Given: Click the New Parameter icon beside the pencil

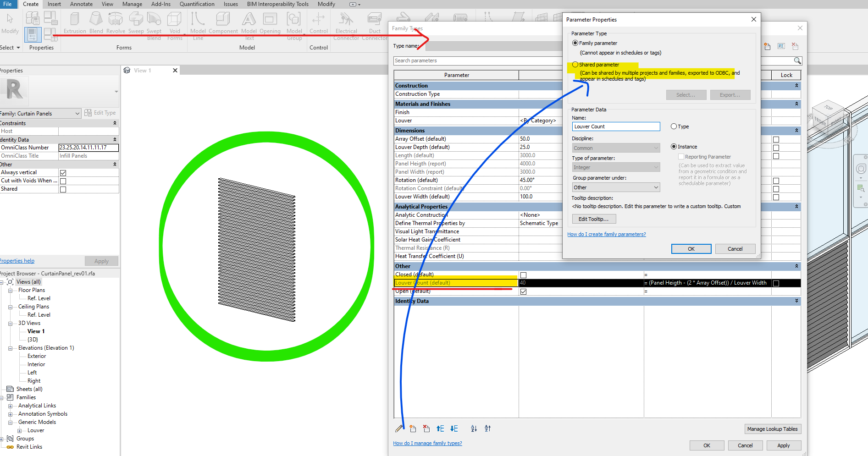Looking at the screenshot, I should pos(413,429).
